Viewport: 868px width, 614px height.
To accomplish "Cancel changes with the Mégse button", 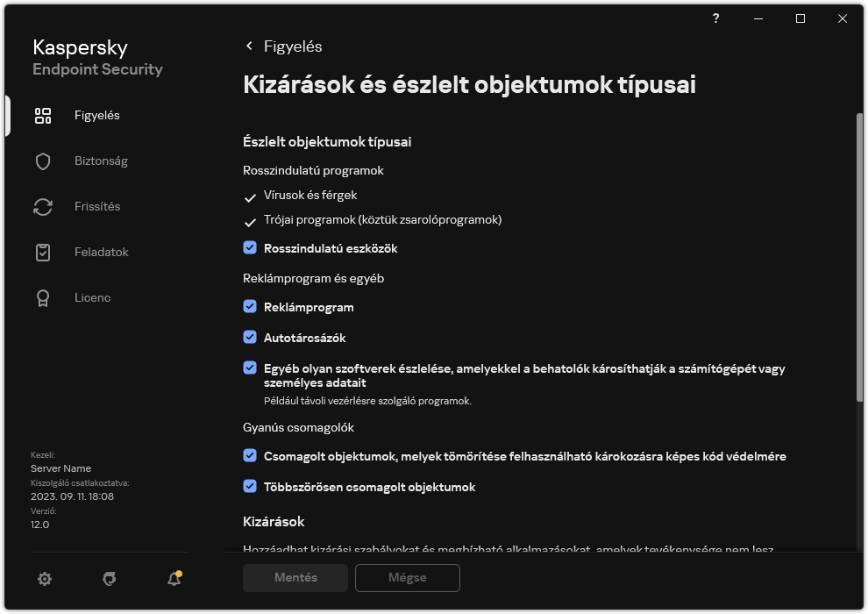I will pyautogui.click(x=407, y=577).
